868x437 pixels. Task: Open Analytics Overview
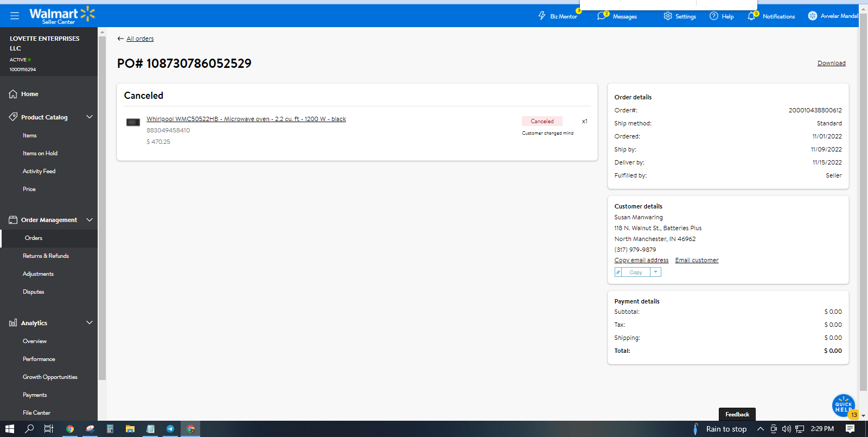35,341
